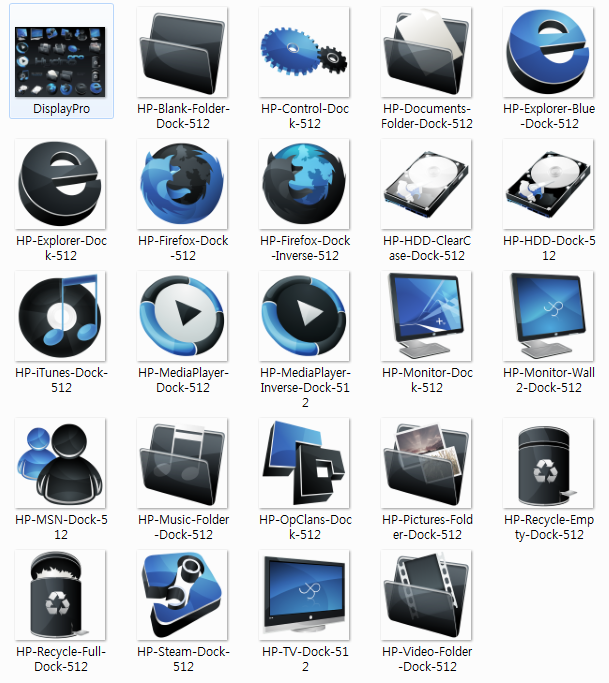This screenshot has height=683, width=609.
Task: Click the HP-TV-Dock-512 file name text
Action: pos(305,659)
